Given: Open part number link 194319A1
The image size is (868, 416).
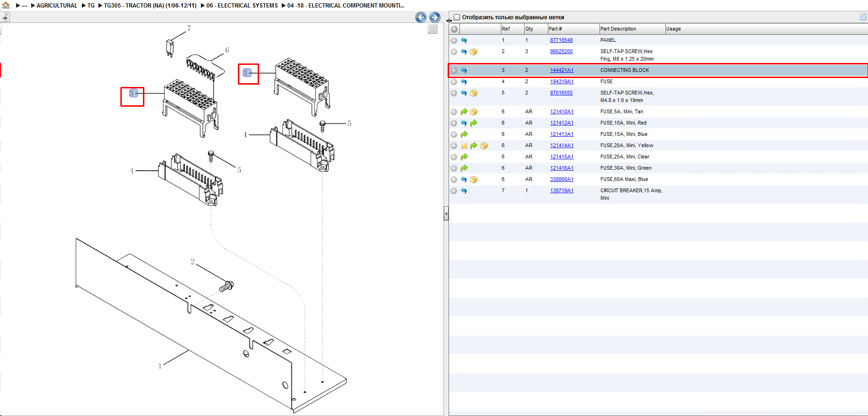Looking at the screenshot, I should coord(562,82).
